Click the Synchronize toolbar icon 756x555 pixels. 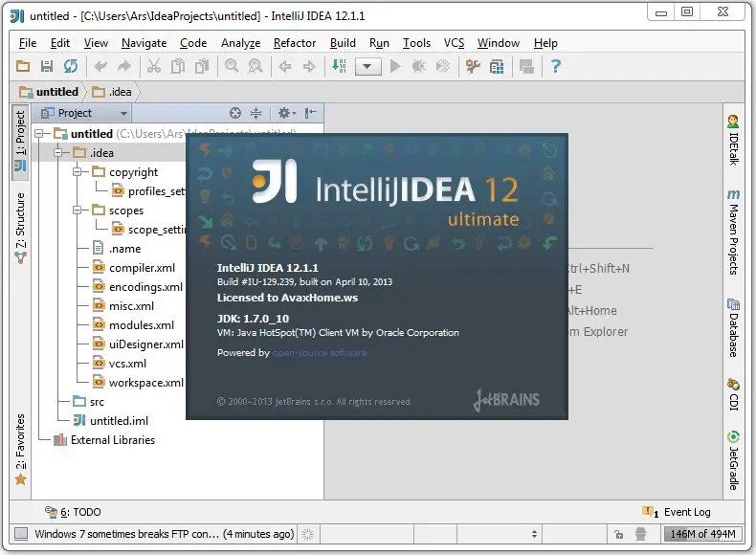pos(71,66)
